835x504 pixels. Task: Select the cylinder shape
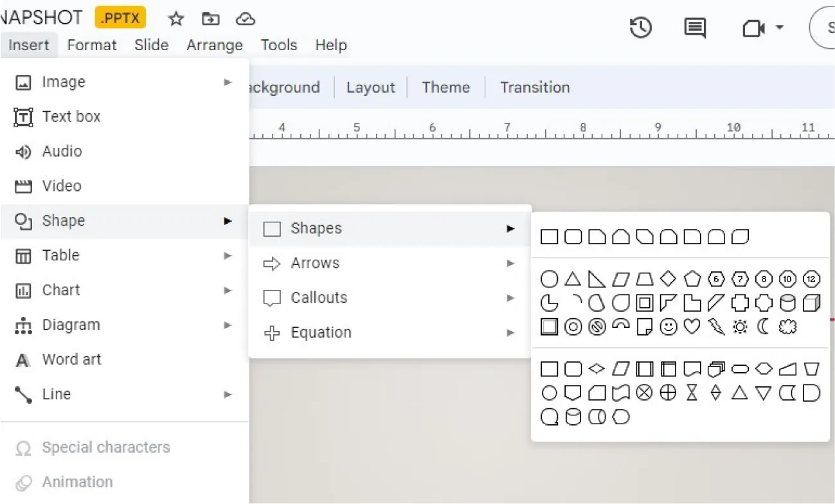click(x=787, y=302)
